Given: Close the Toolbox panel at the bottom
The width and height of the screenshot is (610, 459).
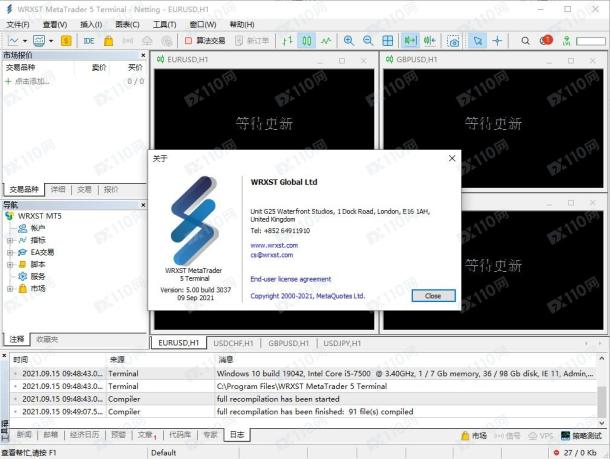Looking at the screenshot, I should (x=4, y=356).
